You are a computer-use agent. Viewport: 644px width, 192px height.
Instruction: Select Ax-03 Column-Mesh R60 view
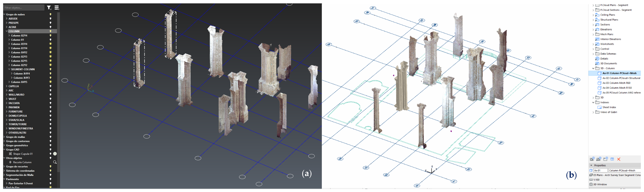616,83
